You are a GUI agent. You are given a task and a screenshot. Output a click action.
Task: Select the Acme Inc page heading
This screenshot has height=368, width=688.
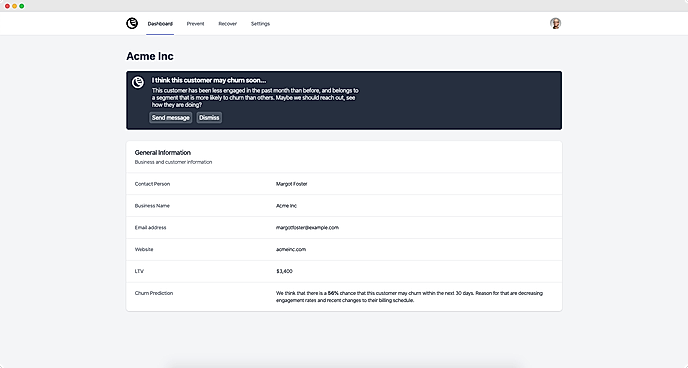(x=150, y=56)
